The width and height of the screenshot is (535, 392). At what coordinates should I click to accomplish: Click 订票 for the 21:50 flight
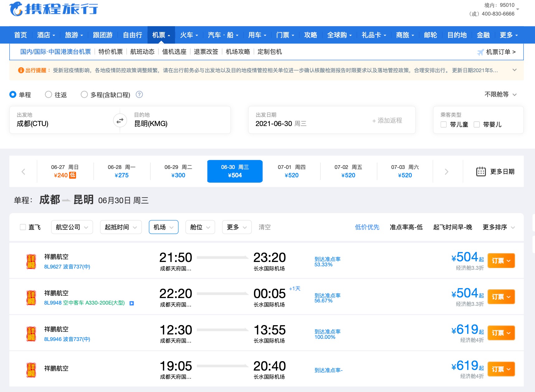501,261
